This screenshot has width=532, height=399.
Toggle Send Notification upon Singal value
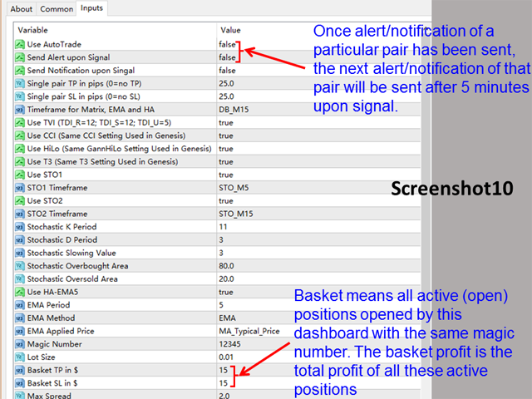227,71
